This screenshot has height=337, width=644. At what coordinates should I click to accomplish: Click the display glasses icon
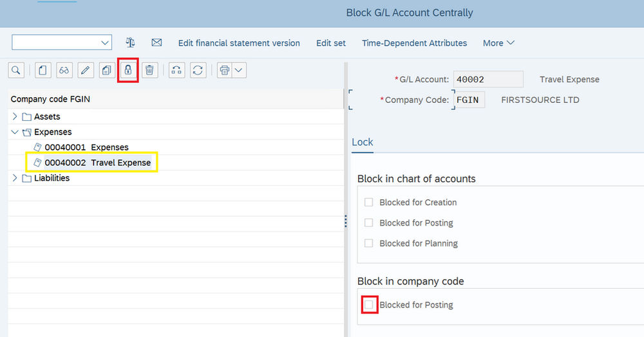pyautogui.click(x=64, y=70)
